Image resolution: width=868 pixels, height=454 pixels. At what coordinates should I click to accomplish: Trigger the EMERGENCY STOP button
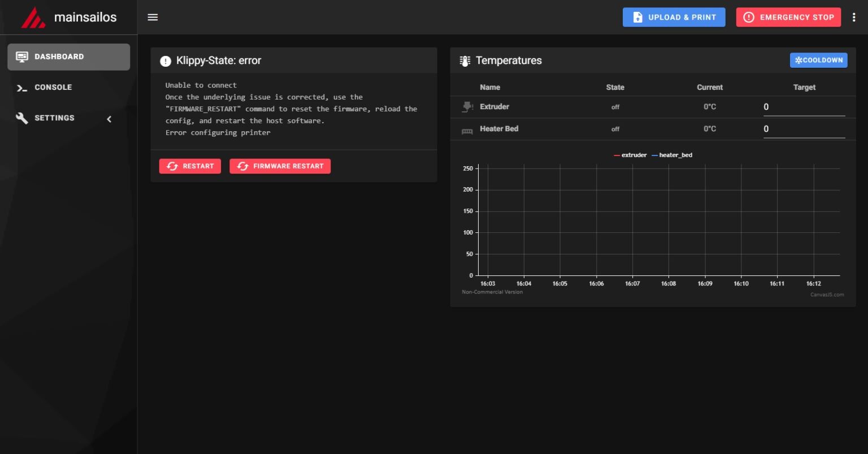coord(788,17)
